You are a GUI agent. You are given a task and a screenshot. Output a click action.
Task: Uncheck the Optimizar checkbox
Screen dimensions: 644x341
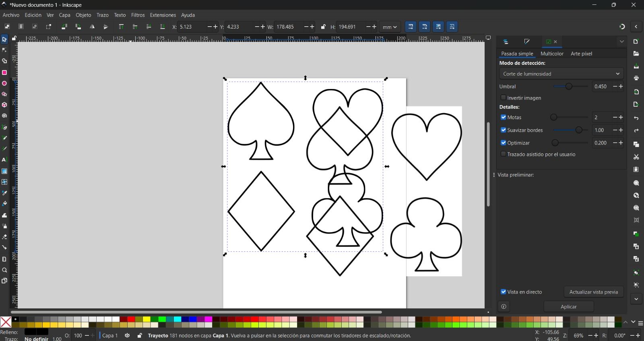click(x=503, y=143)
